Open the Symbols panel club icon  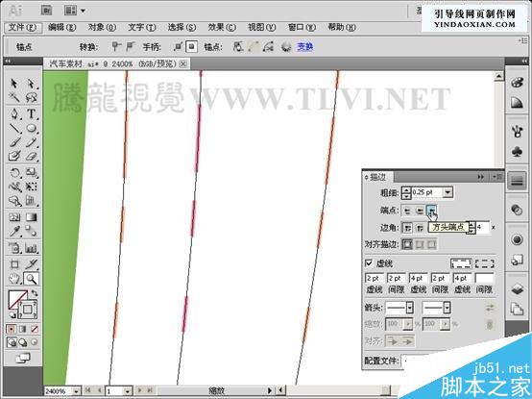pyautogui.click(x=517, y=152)
